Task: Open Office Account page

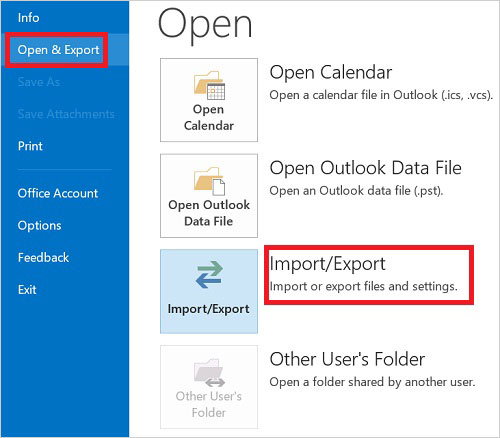Action: (x=58, y=193)
